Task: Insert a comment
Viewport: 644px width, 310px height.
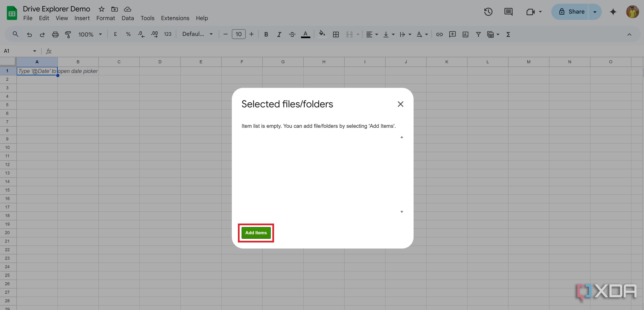Action: click(x=452, y=34)
